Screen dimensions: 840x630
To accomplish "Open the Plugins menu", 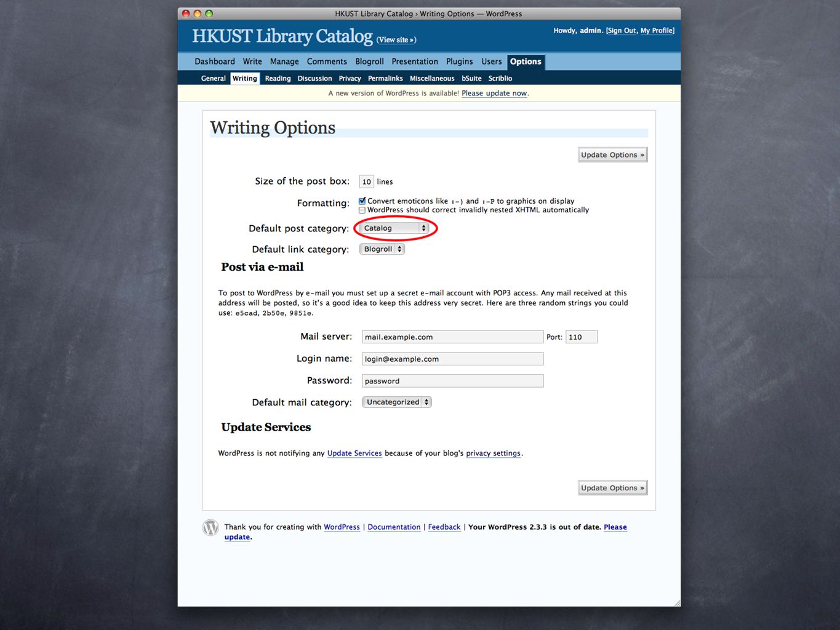I will 460,62.
